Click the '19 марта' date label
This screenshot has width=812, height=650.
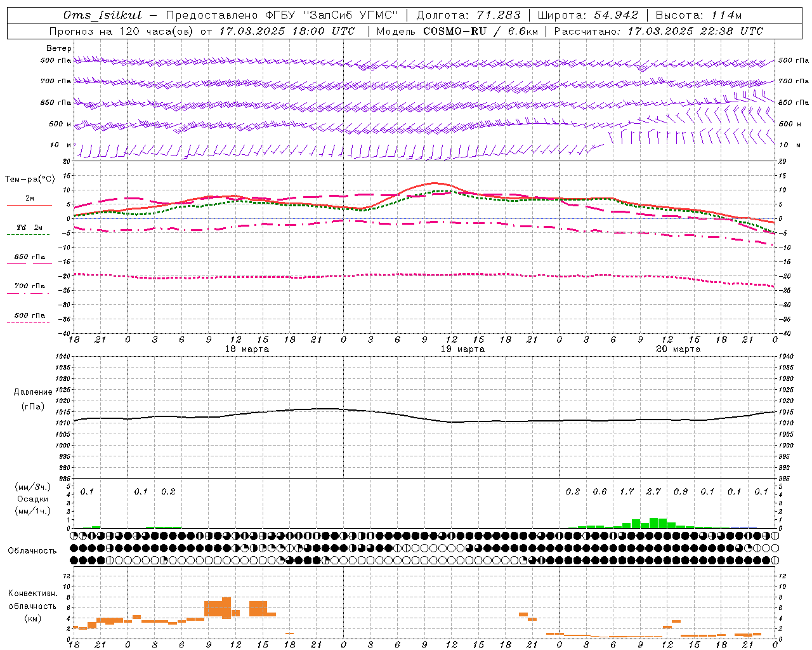click(x=462, y=349)
